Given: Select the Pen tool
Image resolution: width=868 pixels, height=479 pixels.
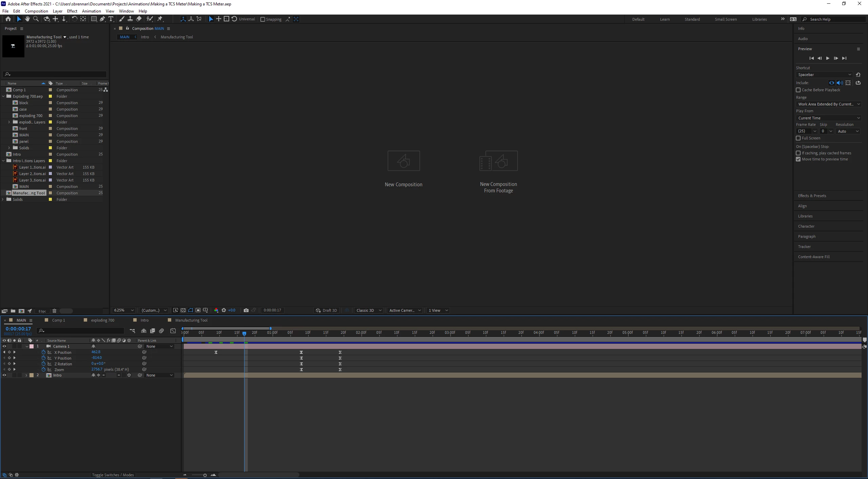Looking at the screenshot, I should click(x=102, y=19).
